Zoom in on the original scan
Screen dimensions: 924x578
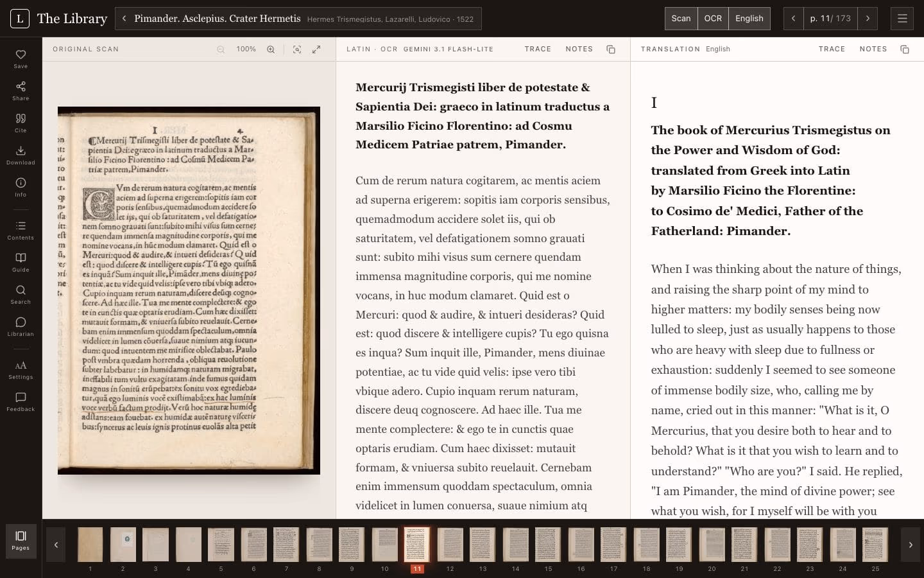271,49
